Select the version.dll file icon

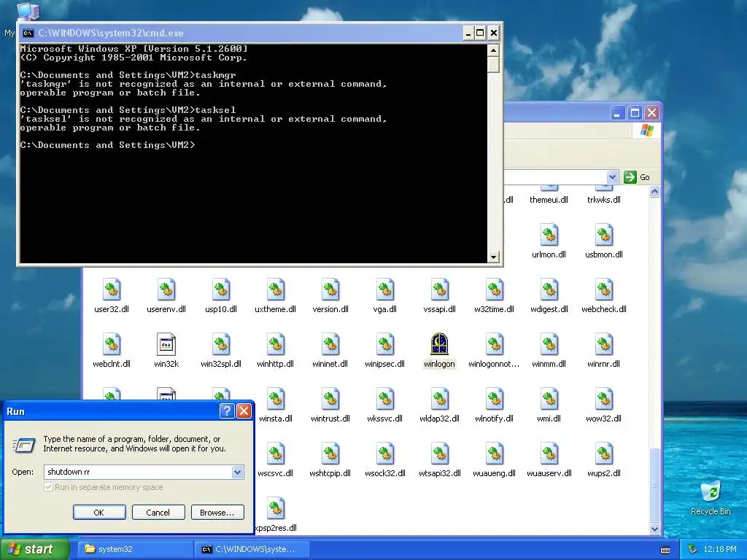point(330,290)
